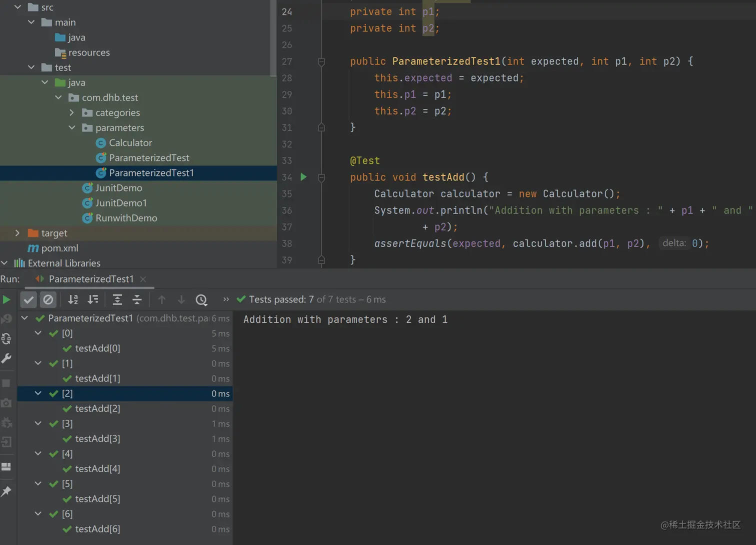Pin the Run tab with pin icon
The width and height of the screenshot is (756, 545).
point(6,491)
